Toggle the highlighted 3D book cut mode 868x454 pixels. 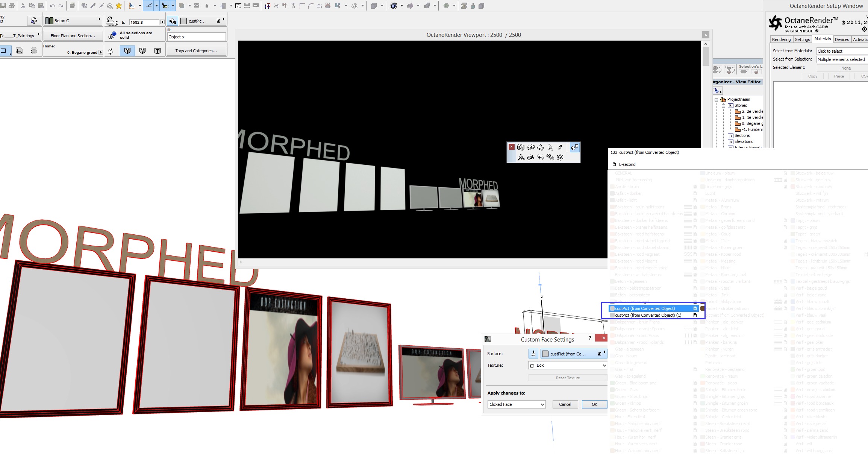coord(127,51)
